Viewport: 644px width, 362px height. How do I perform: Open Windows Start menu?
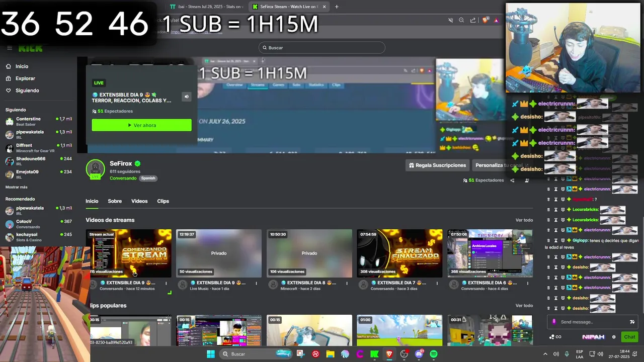point(211,354)
